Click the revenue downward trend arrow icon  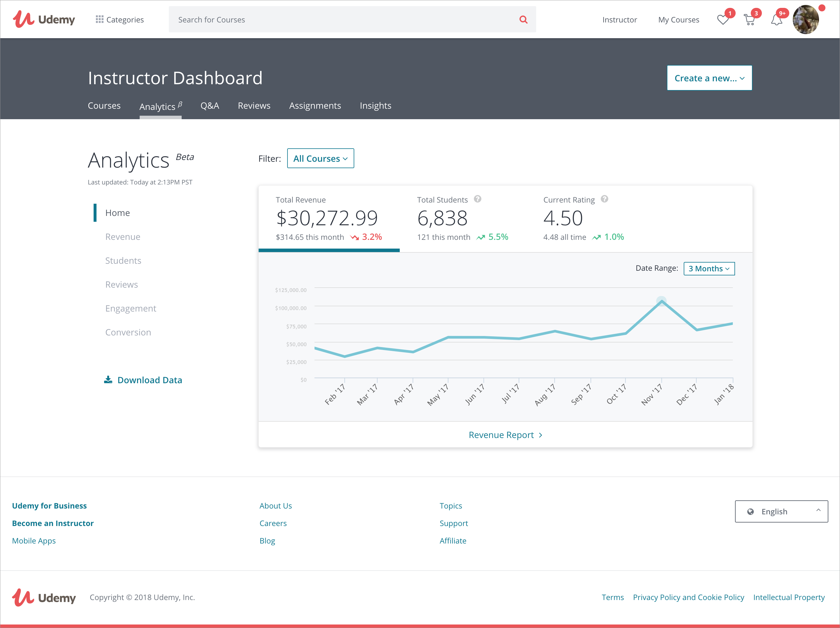coord(354,238)
